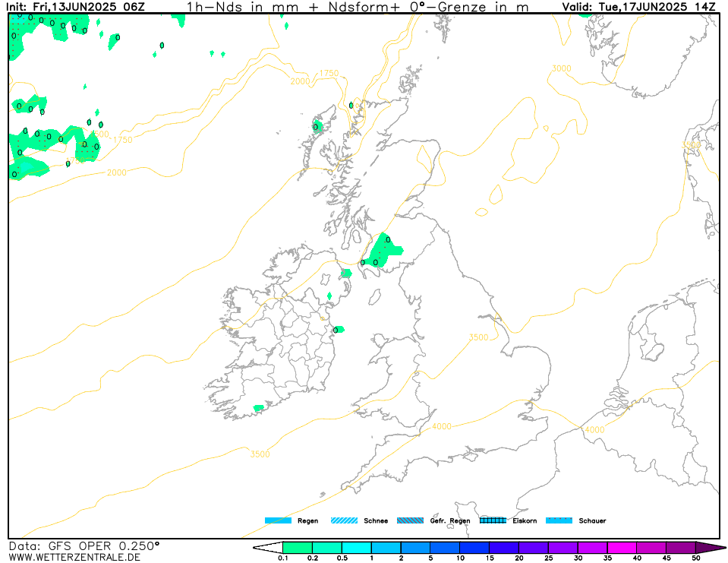Click the hatched Schnee legend swatch
The width and height of the screenshot is (728, 563).
coord(344,520)
